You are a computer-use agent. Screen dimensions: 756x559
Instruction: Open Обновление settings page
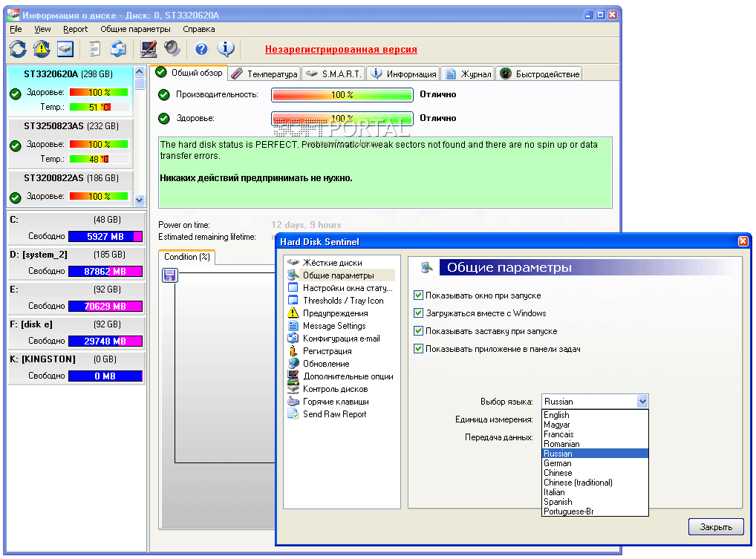326,363
